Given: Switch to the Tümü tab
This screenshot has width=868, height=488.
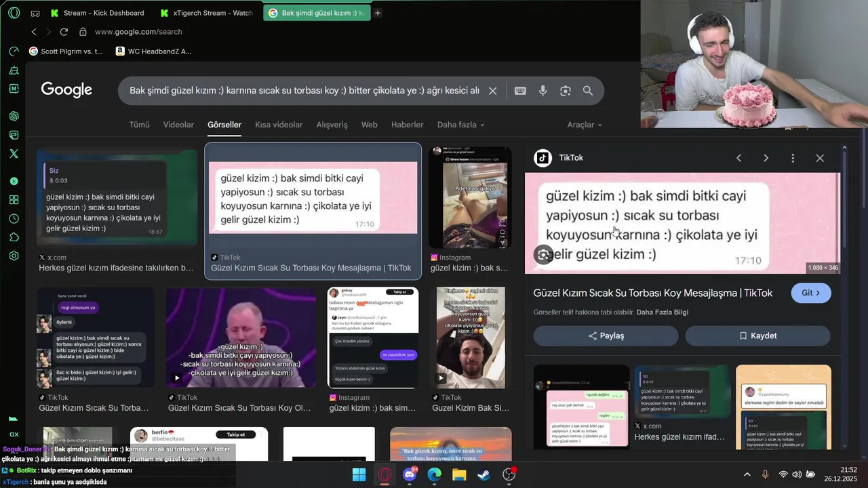Looking at the screenshot, I should (x=139, y=125).
